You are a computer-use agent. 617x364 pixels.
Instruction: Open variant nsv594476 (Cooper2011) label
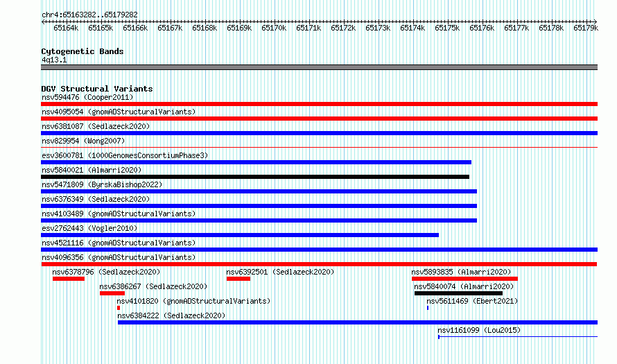click(x=87, y=97)
